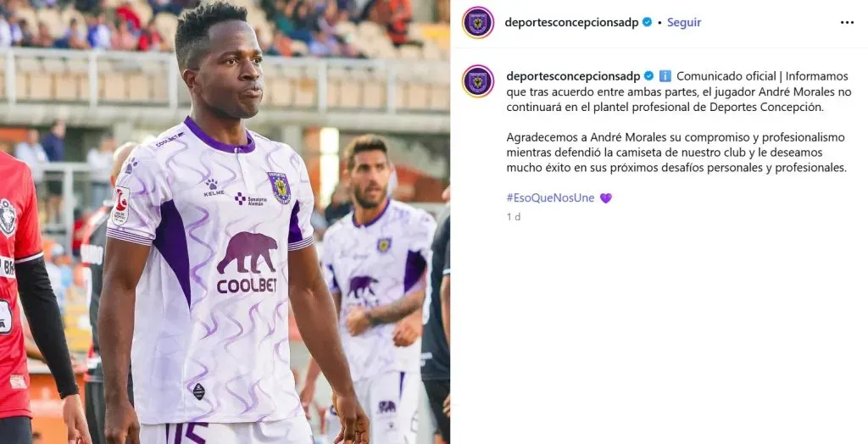Click the purple heart emoji after the hashtag
Image resolution: width=868 pixels, height=444 pixels.
pyautogui.click(x=606, y=198)
